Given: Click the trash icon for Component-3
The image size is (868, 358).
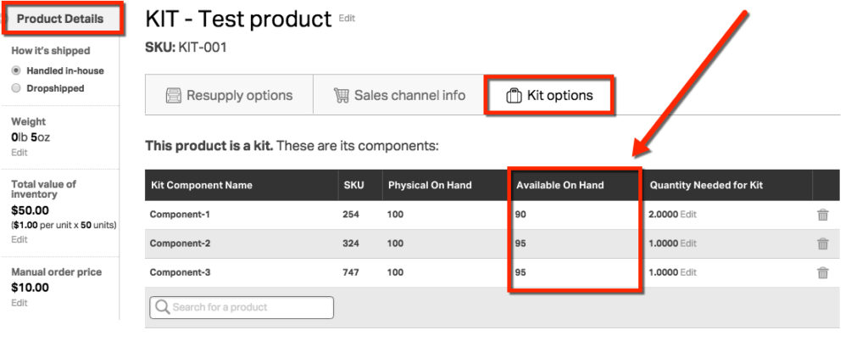Looking at the screenshot, I should click(822, 273).
